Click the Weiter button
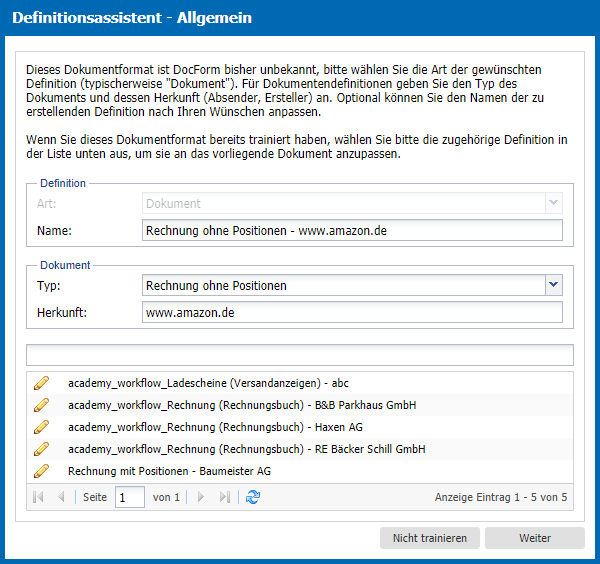 point(535,538)
